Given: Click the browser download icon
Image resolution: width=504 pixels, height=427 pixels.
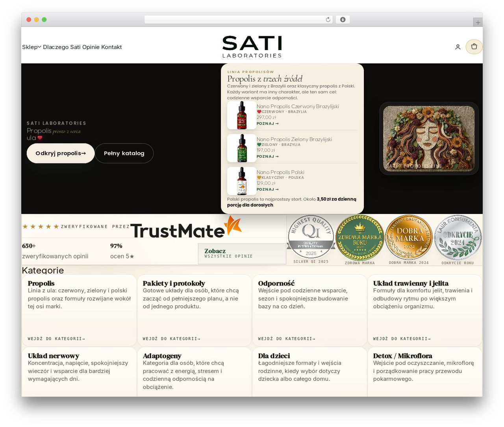Looking at the screenshot, I should [343, 20].
